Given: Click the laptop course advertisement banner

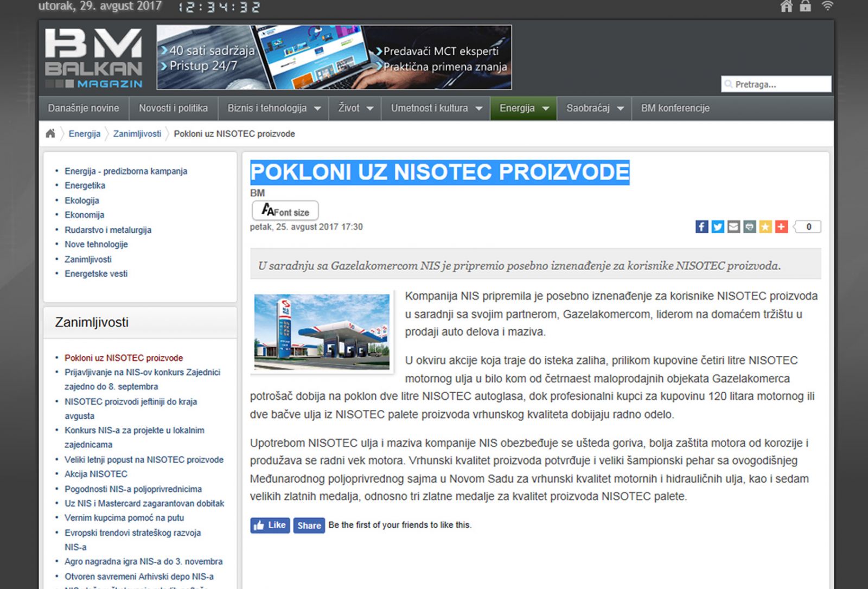Looking at the screenshot, I should click(334, 57).
